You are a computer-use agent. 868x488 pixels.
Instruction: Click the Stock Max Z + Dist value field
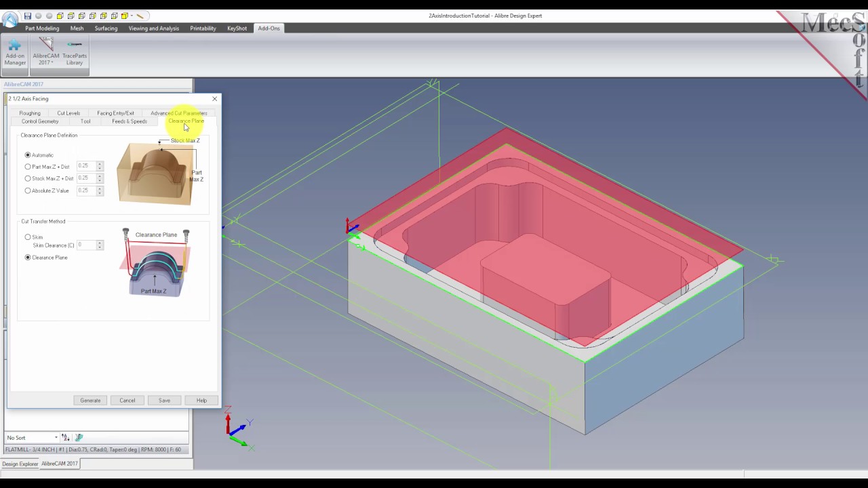[x=86, y=178]
